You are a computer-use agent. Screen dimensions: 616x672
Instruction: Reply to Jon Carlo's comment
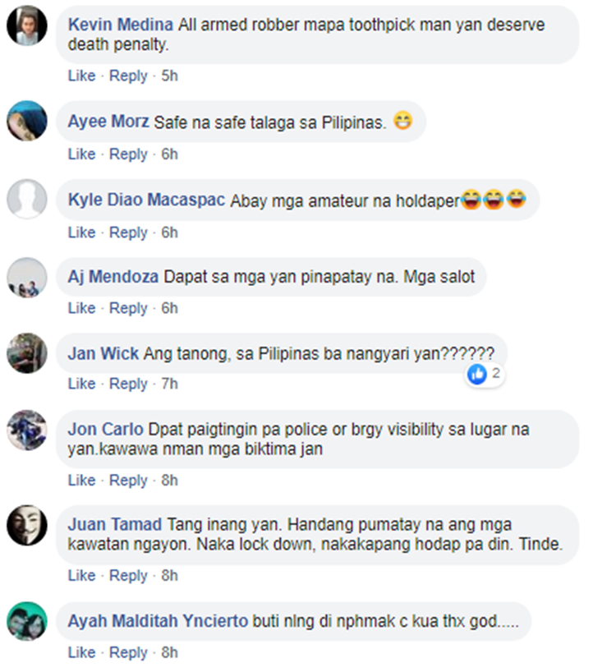128,481
